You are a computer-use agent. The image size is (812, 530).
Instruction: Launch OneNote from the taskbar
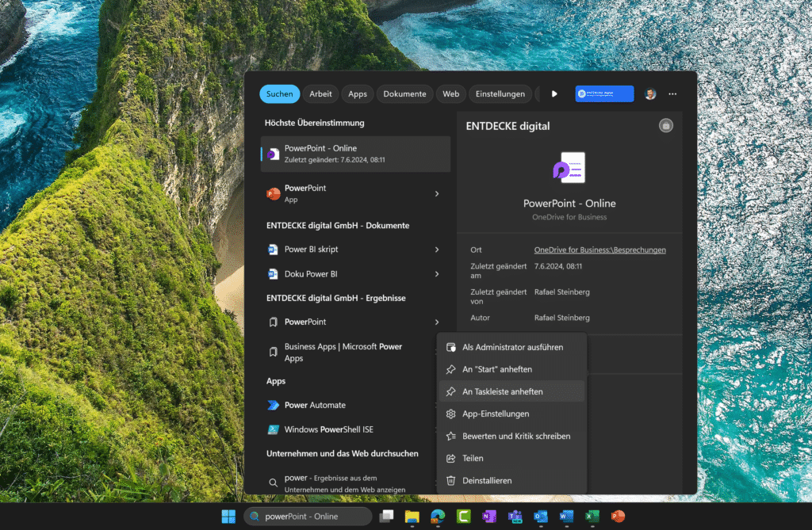coord(489,517)
